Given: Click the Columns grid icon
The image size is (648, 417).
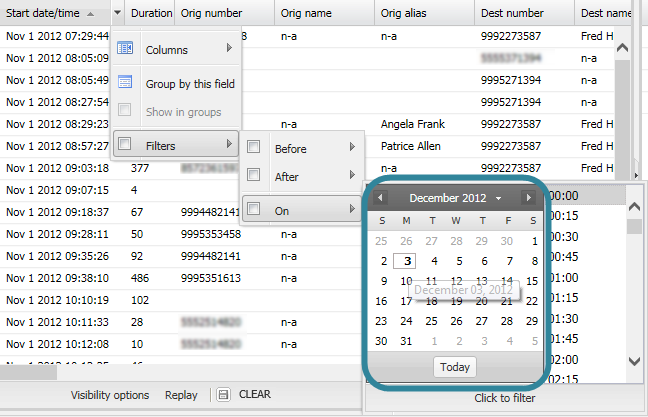Looking at the screenshot, I should (x=125, y=48).
